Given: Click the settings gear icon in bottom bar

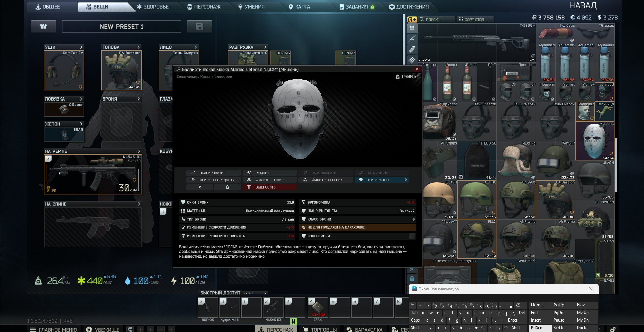Looking at the screenshot, I should [x=612, y=329].
